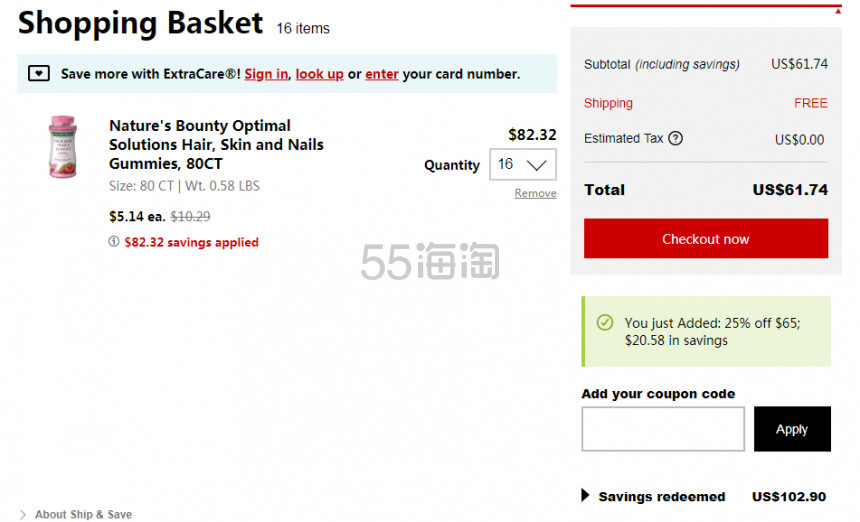
Task: Click the green checkmark coupon added icon
Action: click(605, 322)
